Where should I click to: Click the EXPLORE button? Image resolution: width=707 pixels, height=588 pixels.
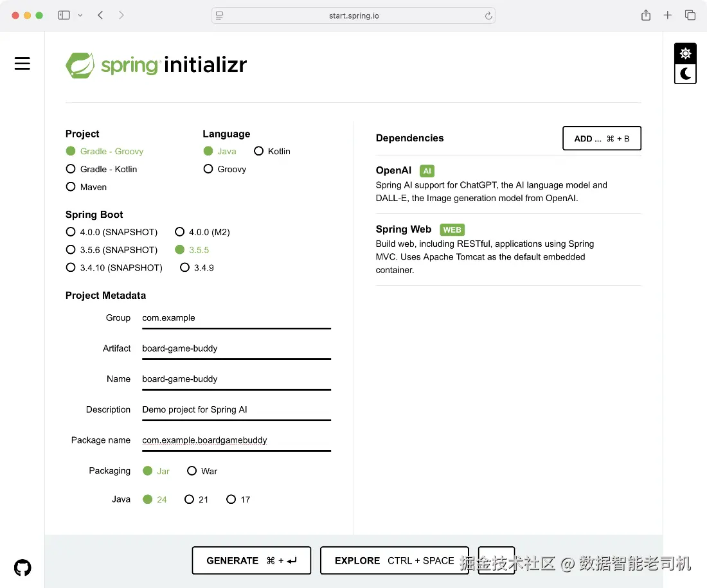click(x=395, y=560)
